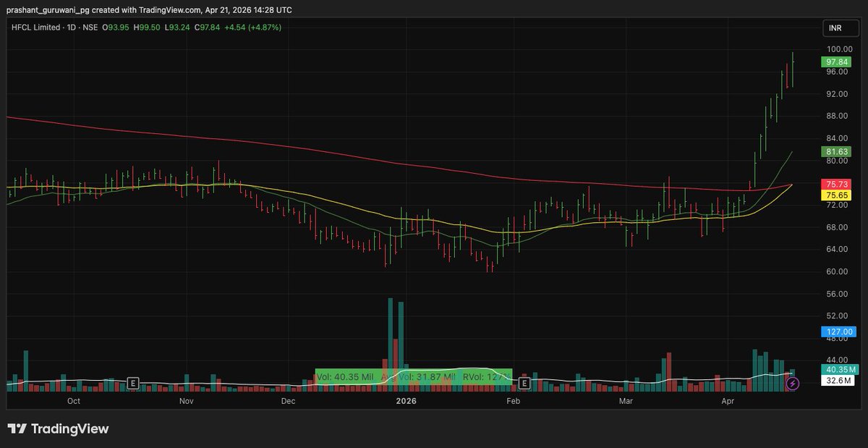
Task: Open the INR currency selector
Action: (840, 28)
